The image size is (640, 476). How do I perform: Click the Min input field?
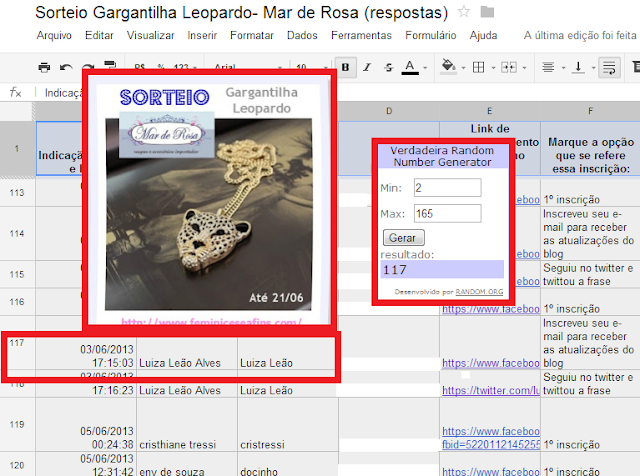[447, 188]
